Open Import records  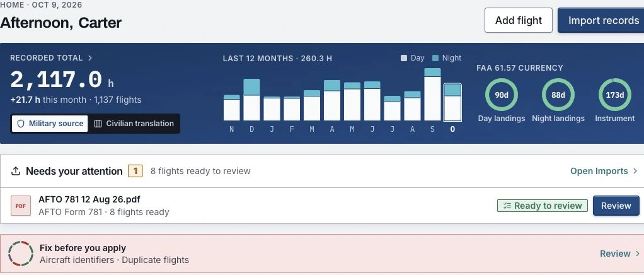tap(601, 20)
